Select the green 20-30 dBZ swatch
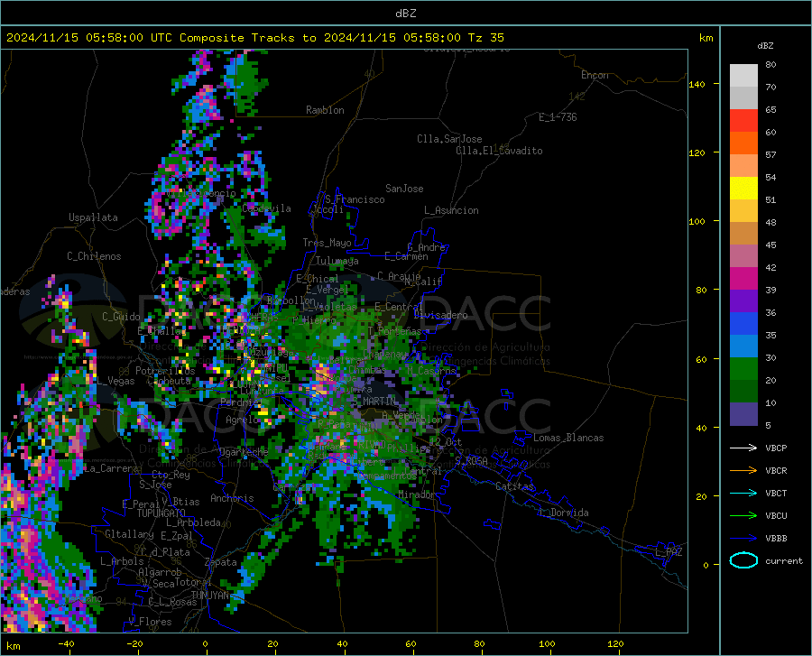Screen dimensions: 812x656 [743, 369]
